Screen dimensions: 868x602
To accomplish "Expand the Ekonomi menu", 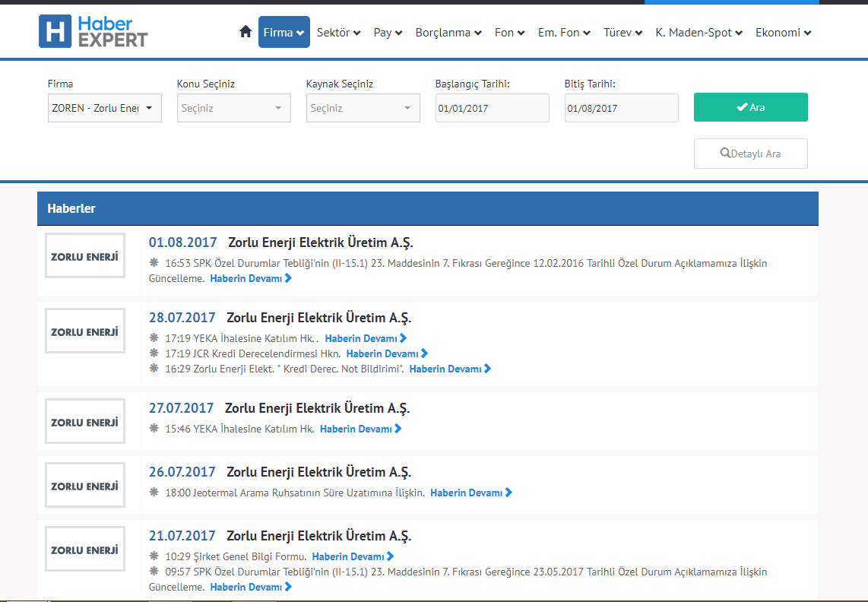I will click(784, 33).
